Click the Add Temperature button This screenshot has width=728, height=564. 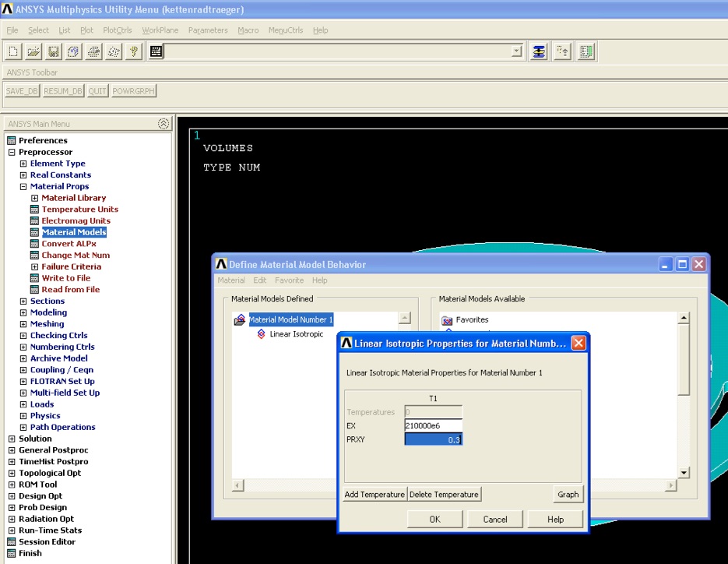pyautogui.click(x=375, y=495)
